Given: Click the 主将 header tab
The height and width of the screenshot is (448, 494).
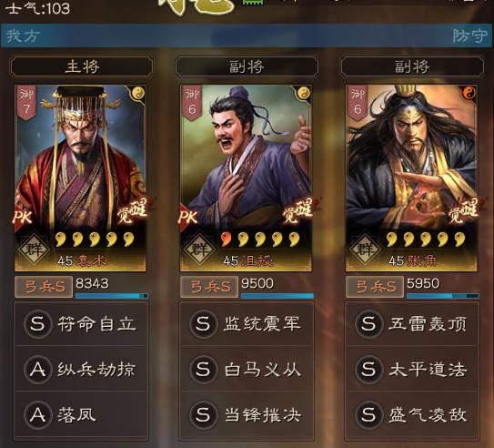Looking at the screenshot, I should click(x=82, y=66).
